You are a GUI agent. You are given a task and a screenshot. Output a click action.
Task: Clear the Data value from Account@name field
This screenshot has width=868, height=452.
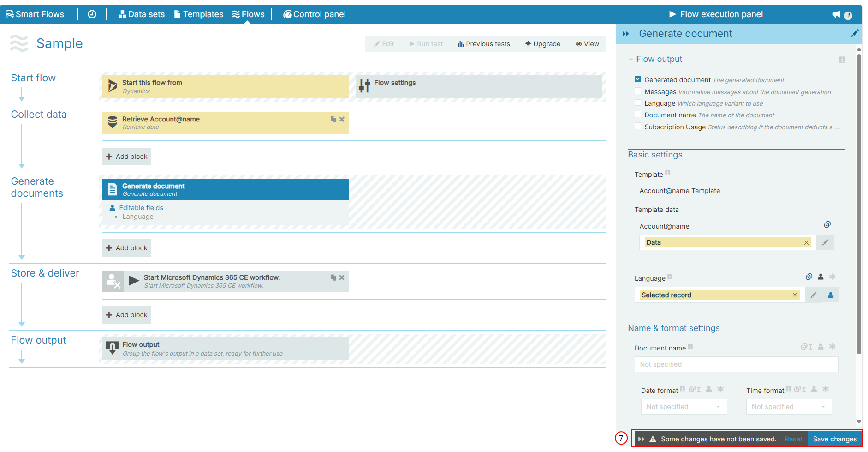click(806, 243)
